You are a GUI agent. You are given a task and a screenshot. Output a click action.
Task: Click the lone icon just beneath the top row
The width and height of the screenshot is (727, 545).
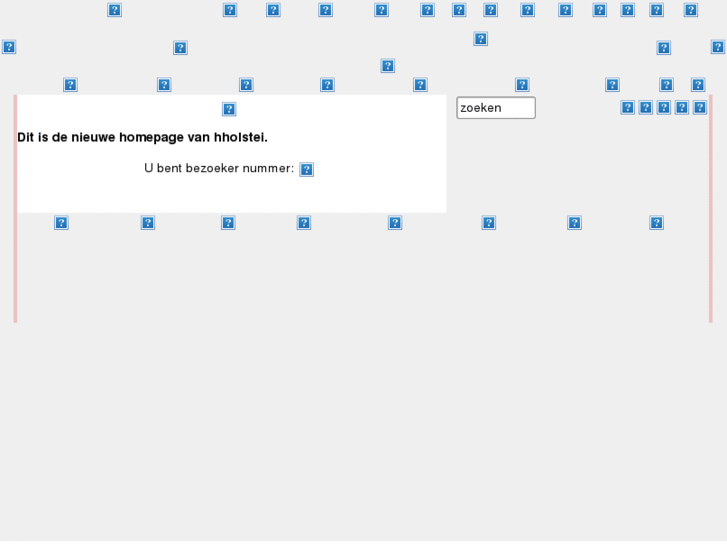480,39
